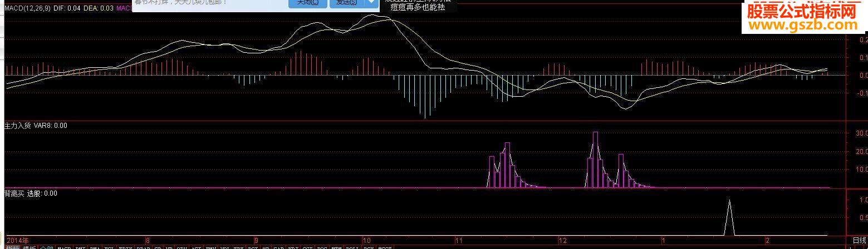Image resolution: width=868 pixels, height=249 pixels.
Task: Click the tallest 主力入货 magenta bar
Action: pyautogui.click(x=595, y=160)
